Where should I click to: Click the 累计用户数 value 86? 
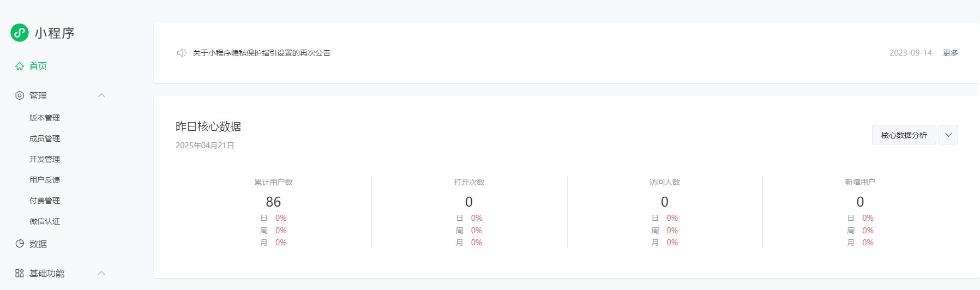point(273,202)
